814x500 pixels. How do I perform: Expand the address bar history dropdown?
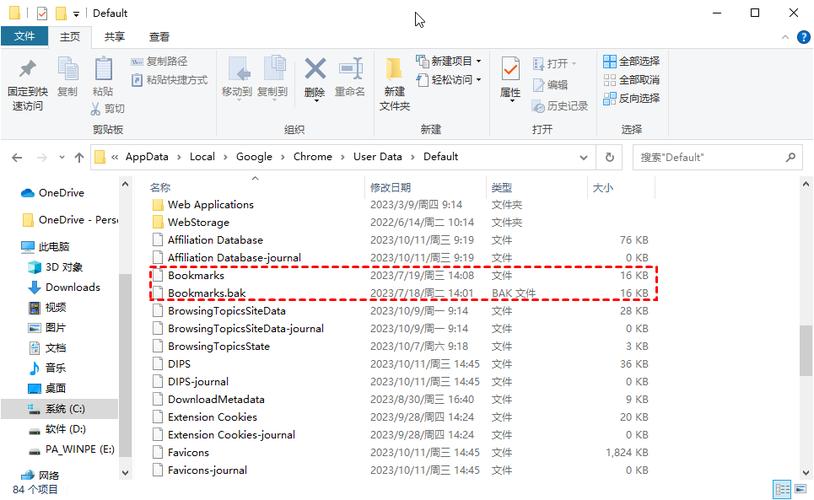pyautogui.click(x=584, y=157)
